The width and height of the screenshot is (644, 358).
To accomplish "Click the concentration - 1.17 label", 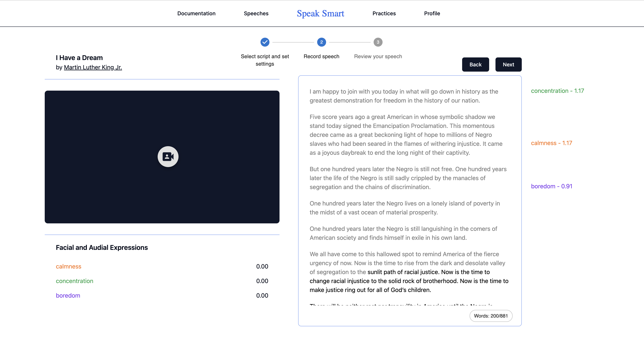I will [557, 91].
